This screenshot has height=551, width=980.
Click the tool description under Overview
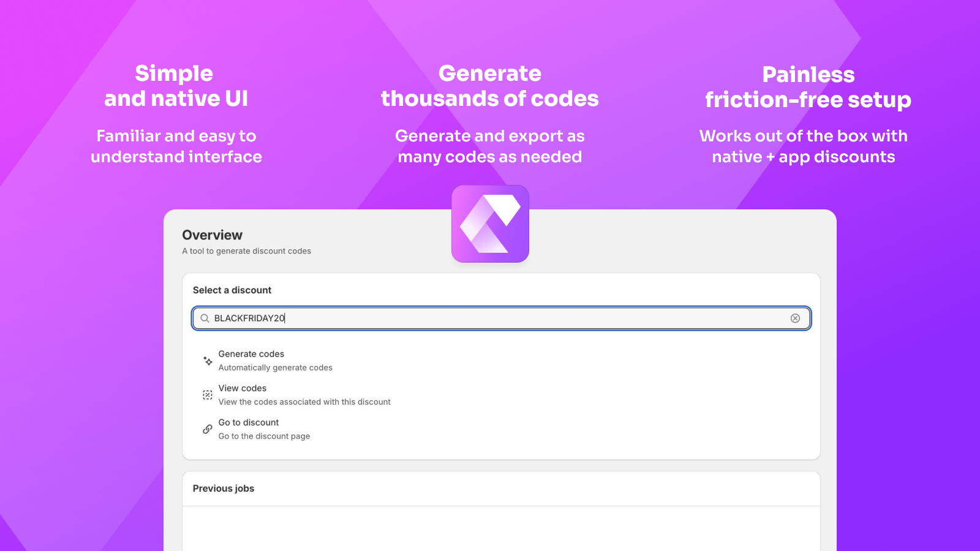[x=246, y=251]
